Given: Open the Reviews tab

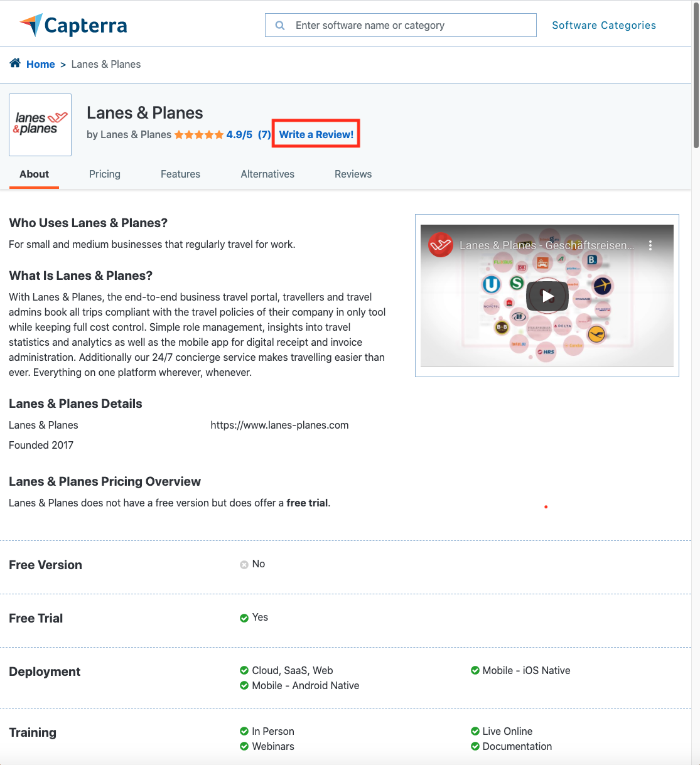Looking at the screenshot, I should pyautogui.click(x=353, y=174).
